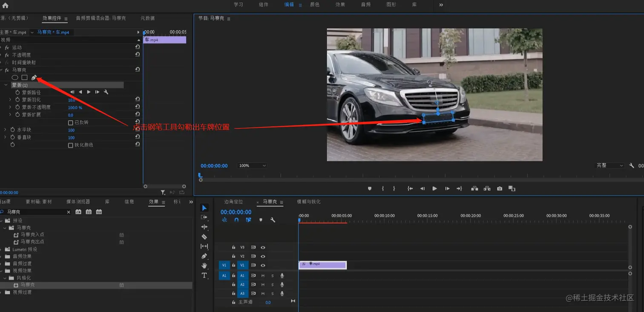Choose the Slip tool
Image resolution: width=644 pixels, height=312 pixels.
tap(204, 246)
